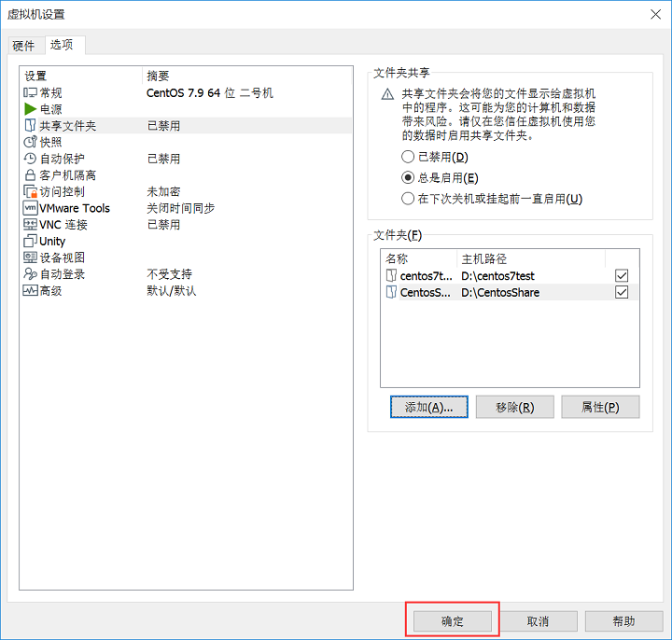Click the 自动保护 autoprotect clock icon
Screen dimensions: 672x640
point(30,159)
